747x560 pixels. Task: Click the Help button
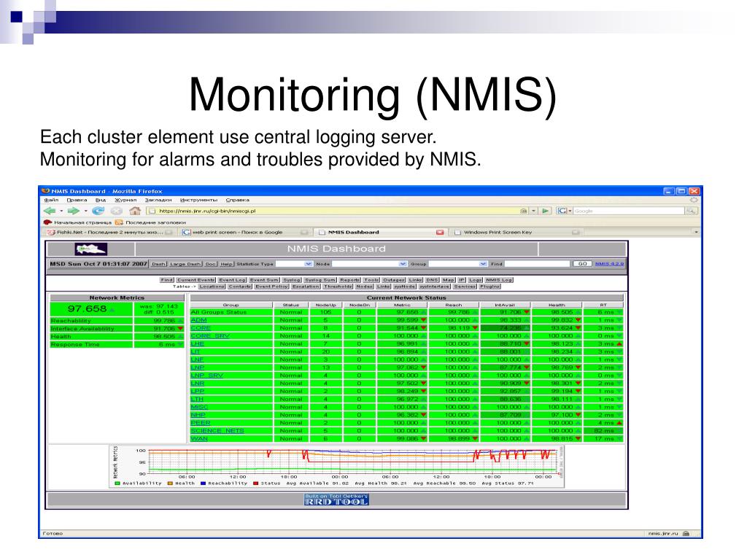[227, 264]
